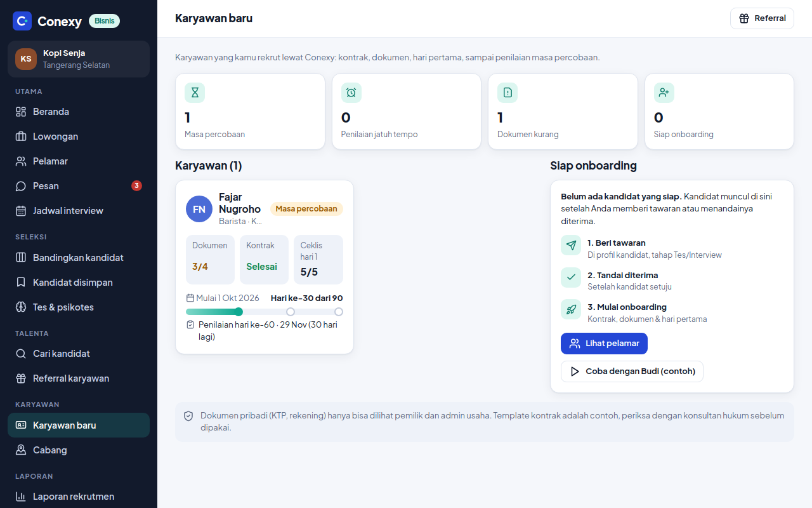The width and height of the screenshot is (812, 508).
Task: Open Cari kandidat menu item
Action: point(79,354)
